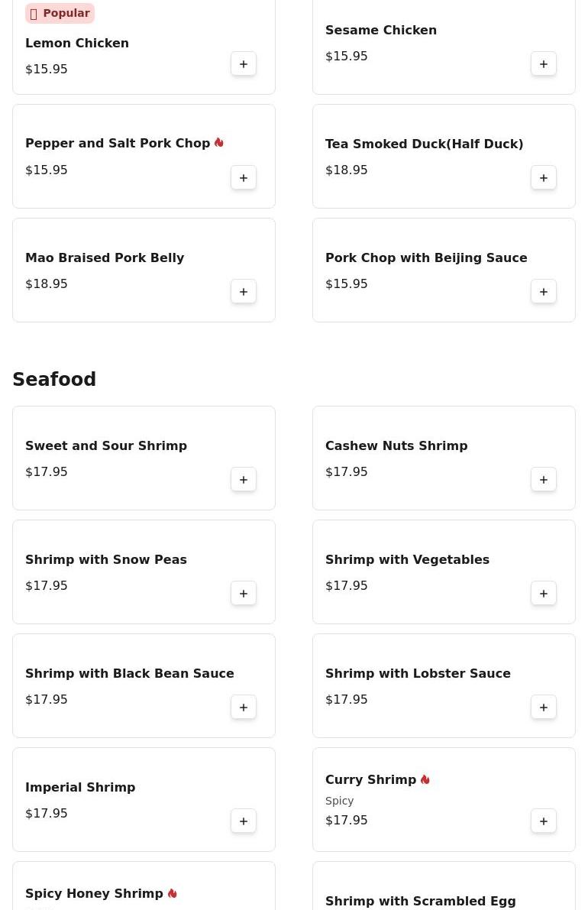Screen dimensions: 588x910
Task: Open the Lemon Chicken item details
Action: (77, 44)
